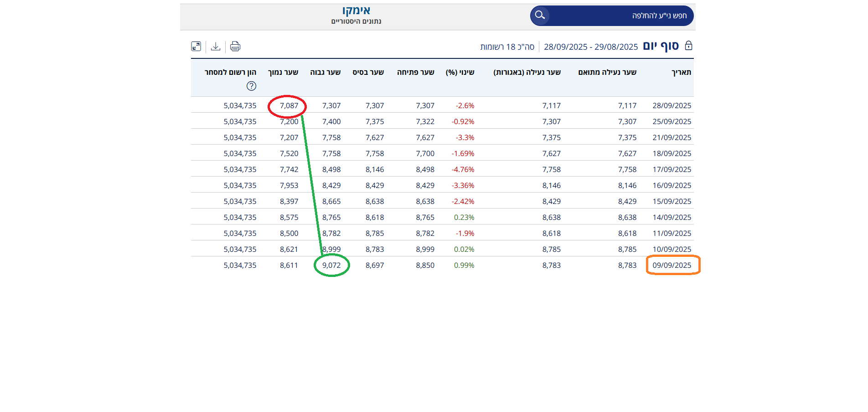
Task: Click the magnifying glass search icon
Action: coord(540,16)
